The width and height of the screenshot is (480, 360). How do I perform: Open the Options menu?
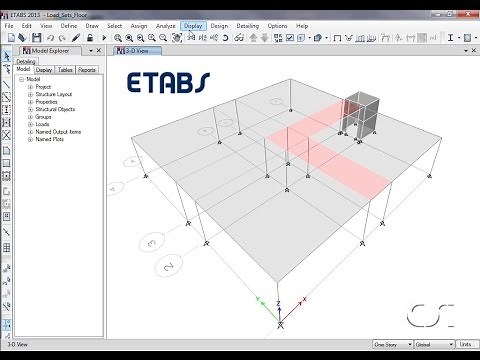(x=277, y=26)
